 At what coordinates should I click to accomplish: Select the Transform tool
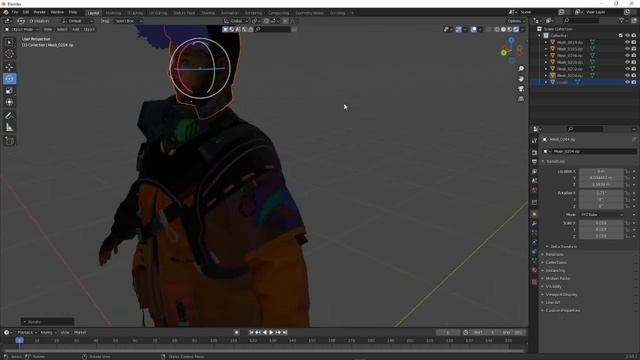[x=9, y=102]
